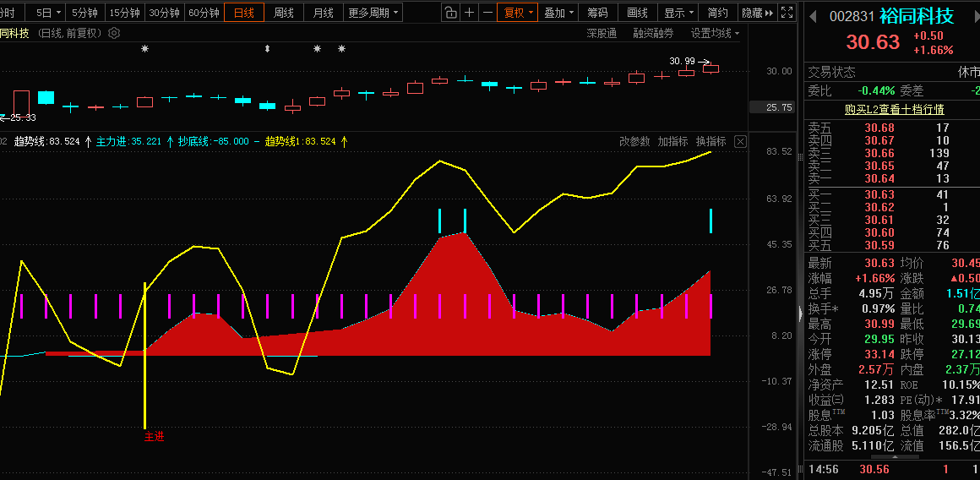The width and height of the screenshot is (980, 480).
Task: Click 净资产 value 12.51
Action: pyautogui.click(x=879, y=385)
